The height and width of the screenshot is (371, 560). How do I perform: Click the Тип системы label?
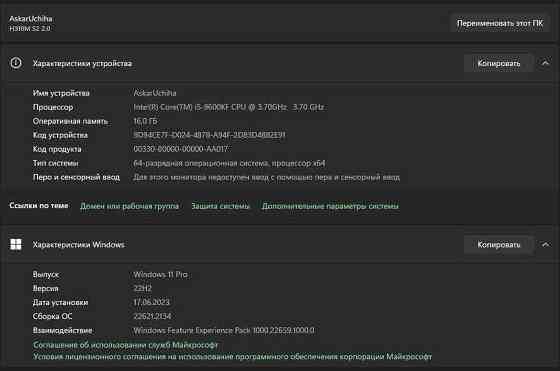click(x=55, y=163)
